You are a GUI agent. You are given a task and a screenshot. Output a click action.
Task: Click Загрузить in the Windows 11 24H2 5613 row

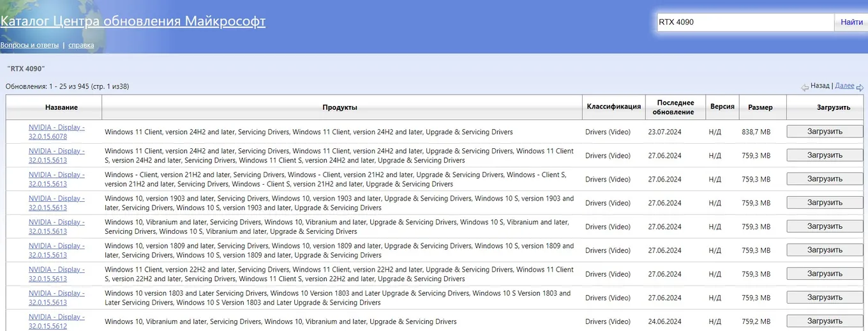click(x=825, y=155)
